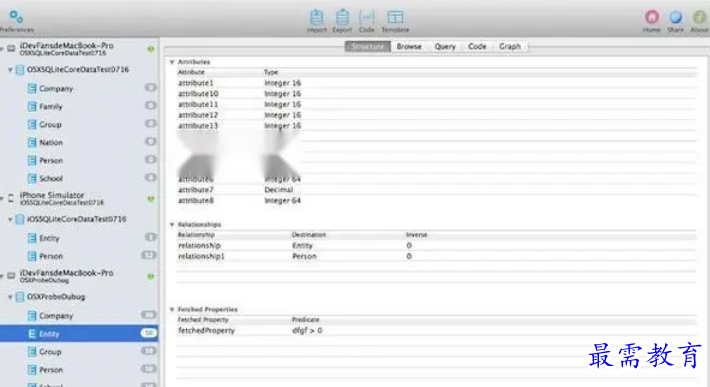The image size is (710, 387).
Task: Open Preferences from the toolbar
Action: pos(16,21)
